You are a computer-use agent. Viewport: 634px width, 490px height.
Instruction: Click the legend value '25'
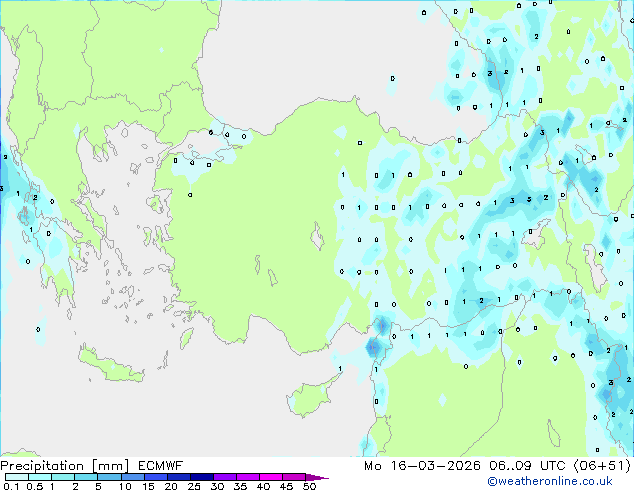coord(194,486)
